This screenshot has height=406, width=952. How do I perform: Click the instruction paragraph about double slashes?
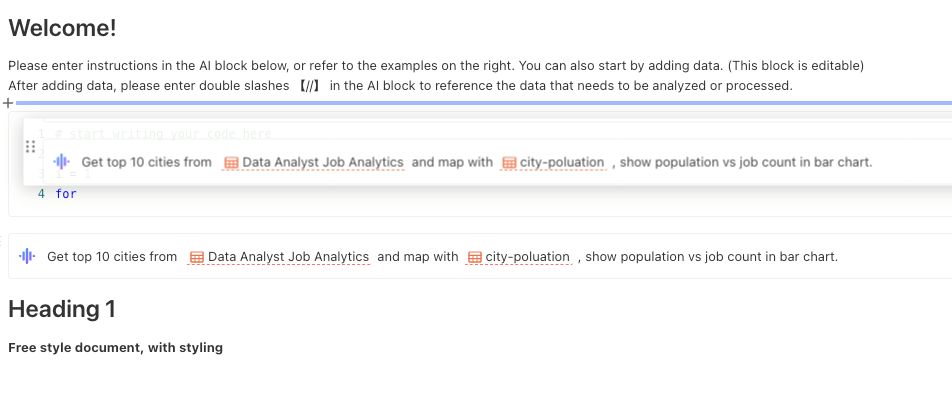point(400,86)
